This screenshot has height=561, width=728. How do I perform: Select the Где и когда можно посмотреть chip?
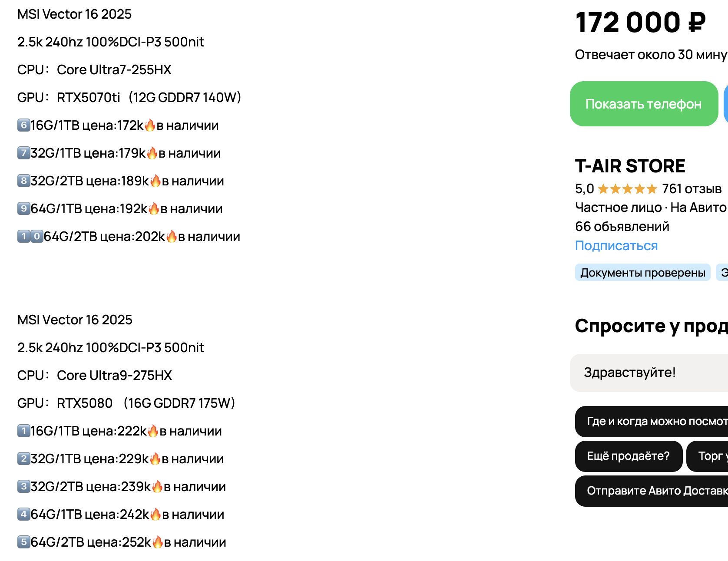652,421
